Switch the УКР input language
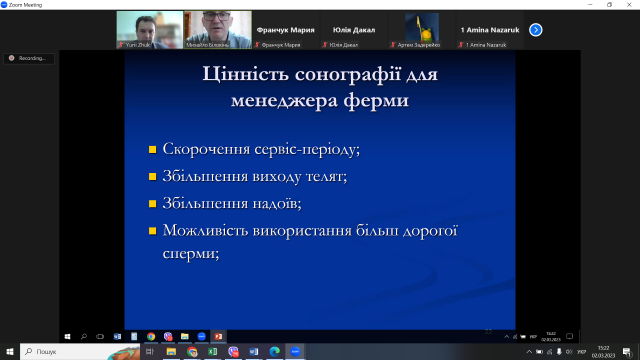 point(582,352)
